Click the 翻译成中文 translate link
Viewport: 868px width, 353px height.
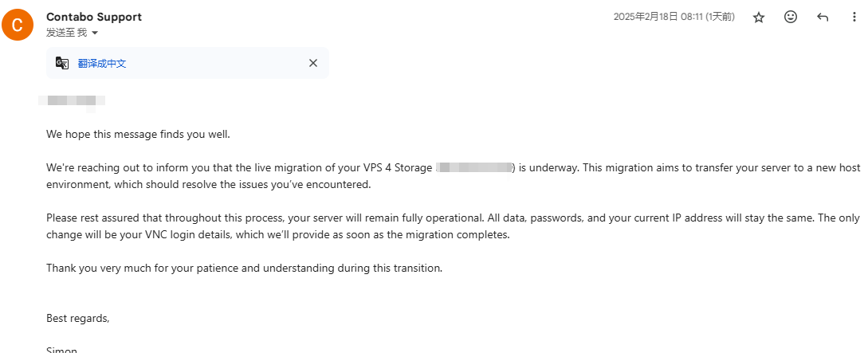102,64
